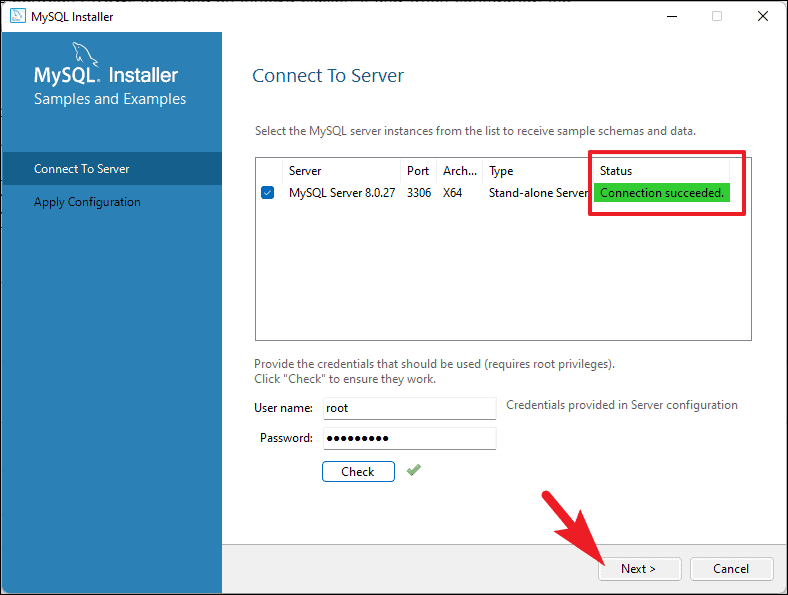
Task: Click the Arch... column header
Action: click(x=459, y=171)
